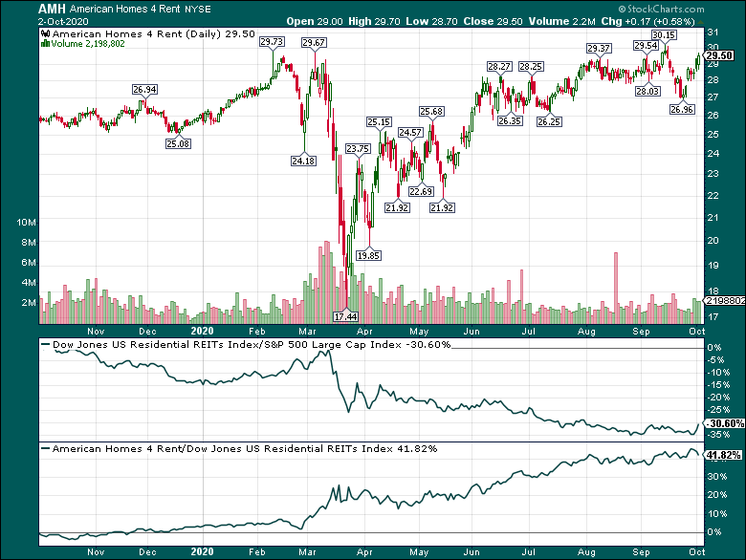Click the Mar label on bottom time axis
746x560 pixels.
coord(307,552)
